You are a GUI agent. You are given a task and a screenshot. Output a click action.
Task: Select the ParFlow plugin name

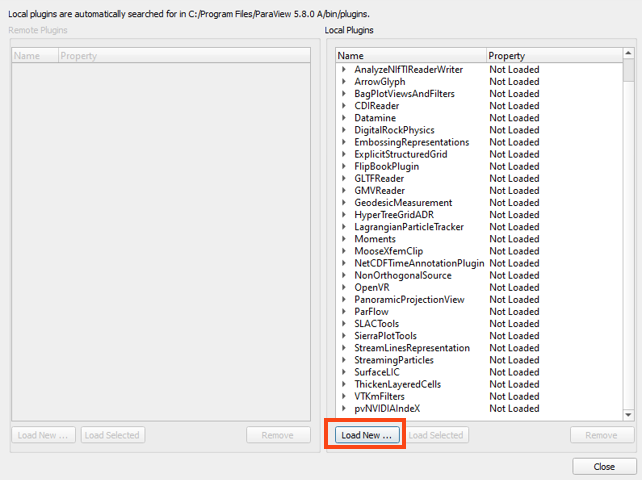click(x=371, y=312)
